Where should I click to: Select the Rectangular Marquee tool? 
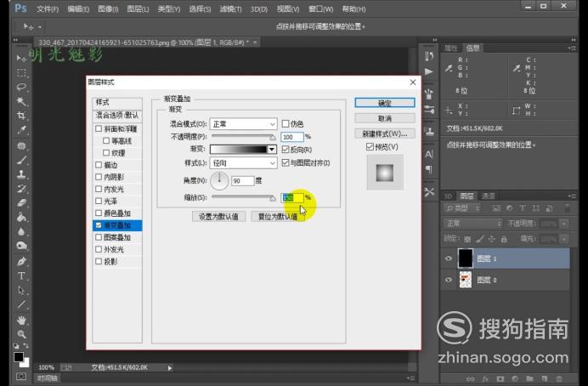21,73
